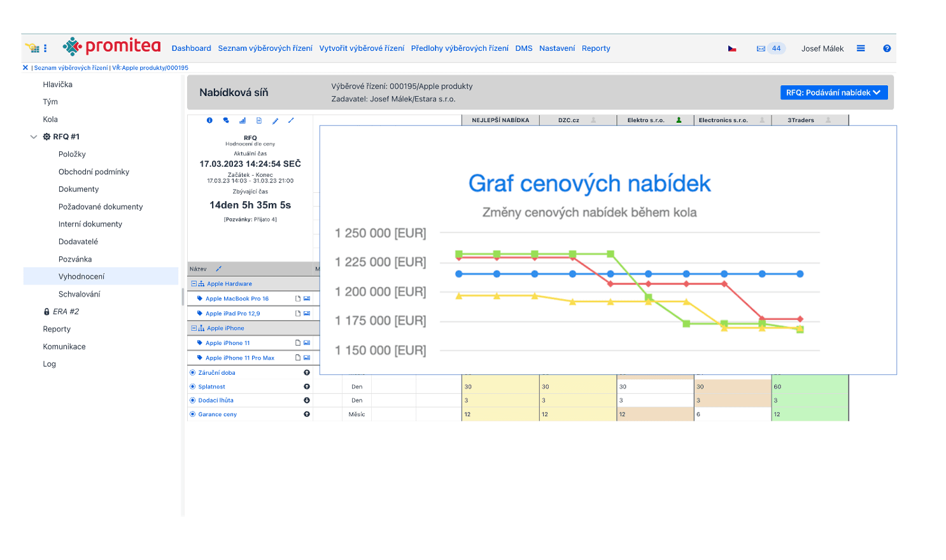Open image icon for Apple iPhone 11 Pro Max
Screen dimensions: 946x560
coord(307,358)
